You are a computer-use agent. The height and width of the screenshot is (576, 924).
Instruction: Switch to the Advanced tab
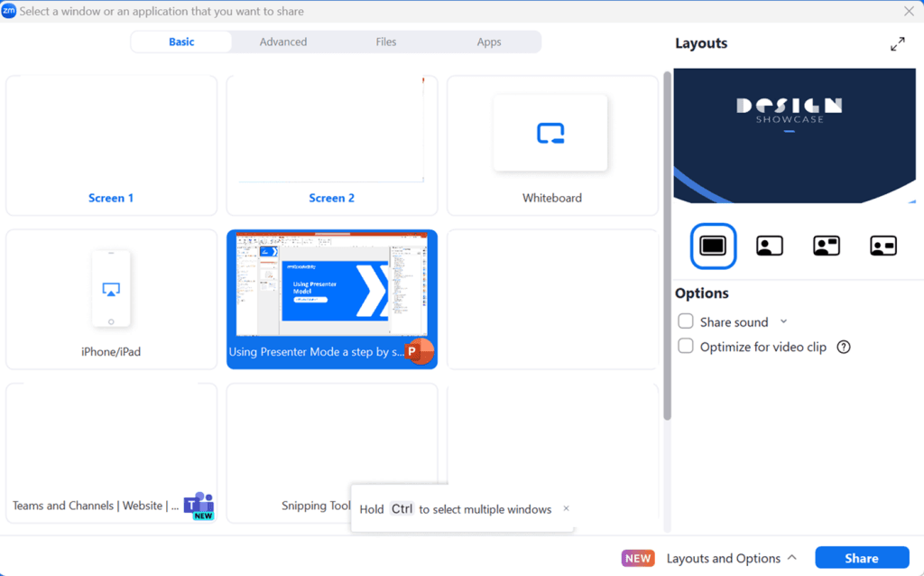[283, 42]
